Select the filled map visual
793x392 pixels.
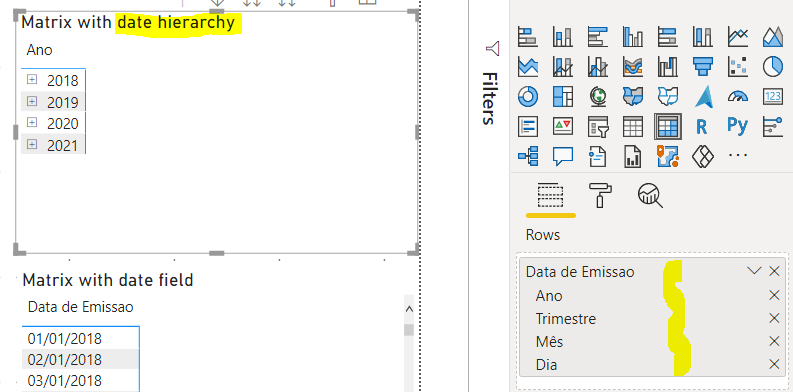click(x=633, y=96)
